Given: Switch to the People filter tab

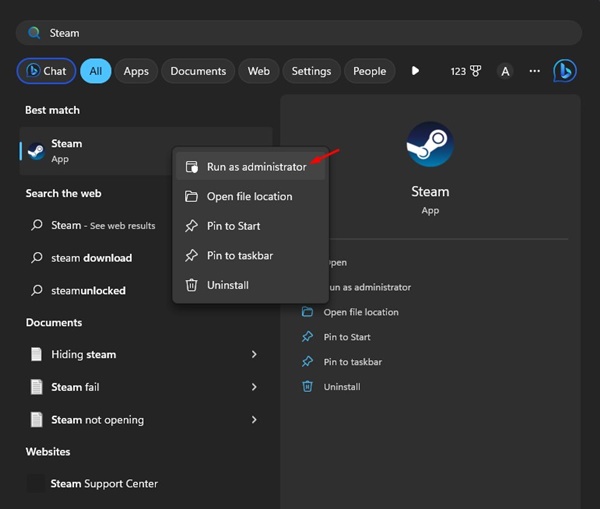Looking at the screenshot, I should (x=370, y=71).
